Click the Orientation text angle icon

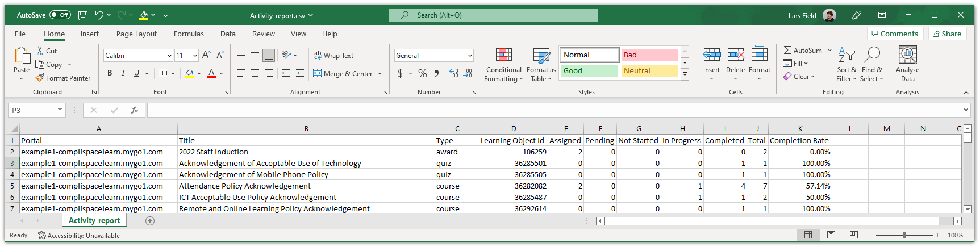[x=287, y=55]
